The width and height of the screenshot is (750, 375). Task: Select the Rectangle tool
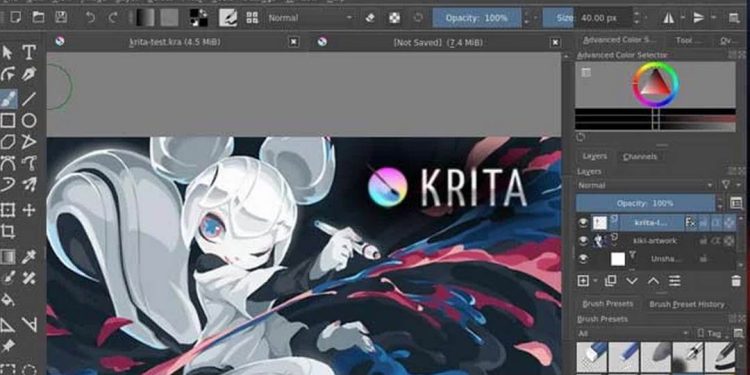(7, 121)
